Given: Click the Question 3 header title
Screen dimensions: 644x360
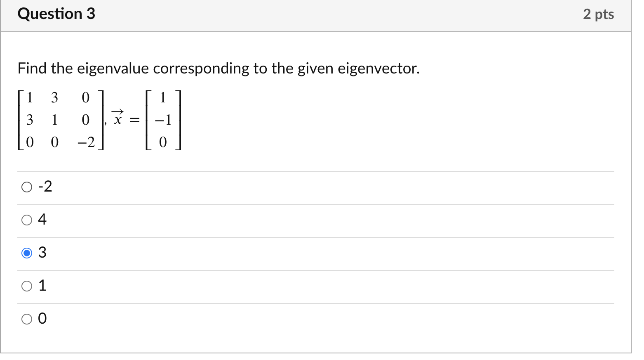Looking at the screenshot, I should tap(56, 14).
